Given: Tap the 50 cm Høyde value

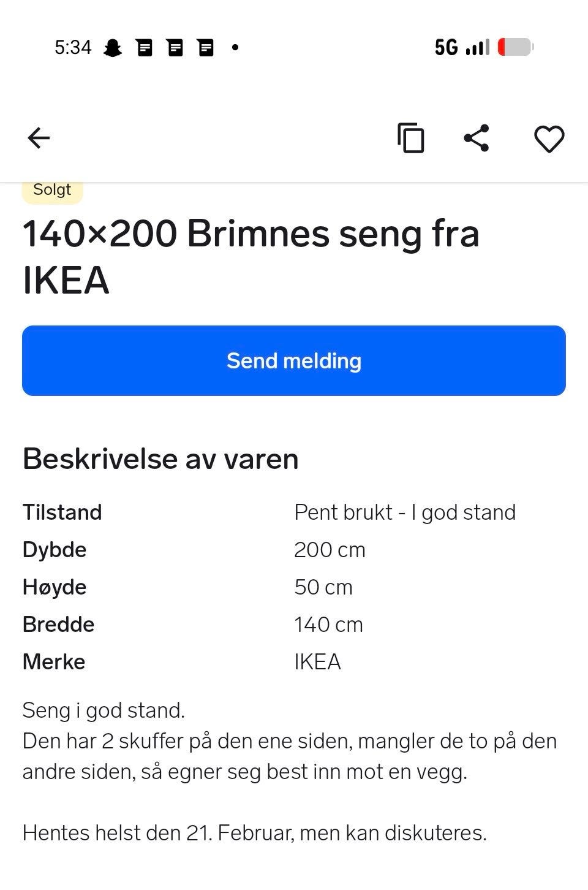Looking at the screenshot, I should point(323,587).
